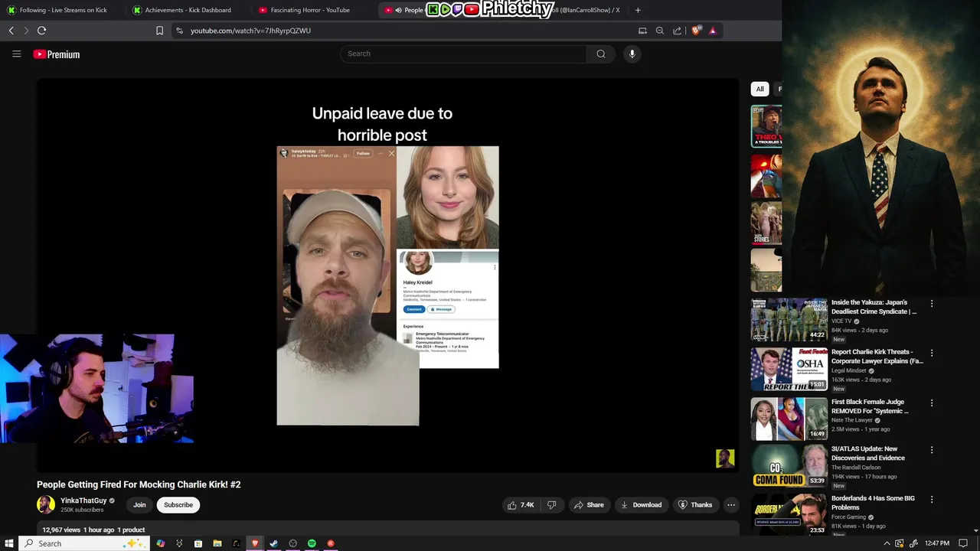
Task: Open Theo Von thumbnail in sidebar
Action: [766, 126]
